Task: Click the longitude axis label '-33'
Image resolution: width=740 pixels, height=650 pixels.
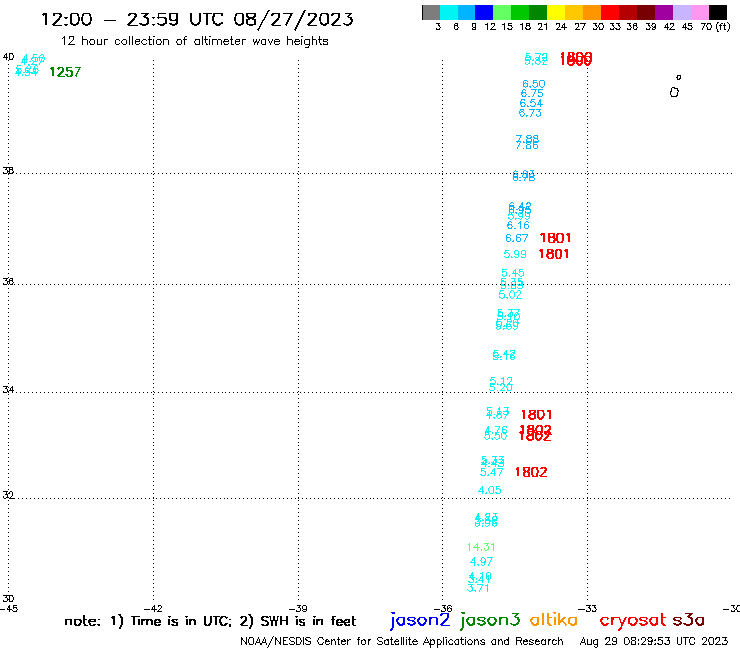Action: [588, 609]
